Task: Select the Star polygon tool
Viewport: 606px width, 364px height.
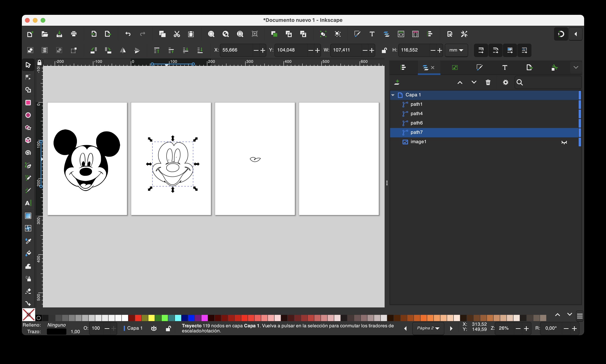Action: (x=28, y=128)
